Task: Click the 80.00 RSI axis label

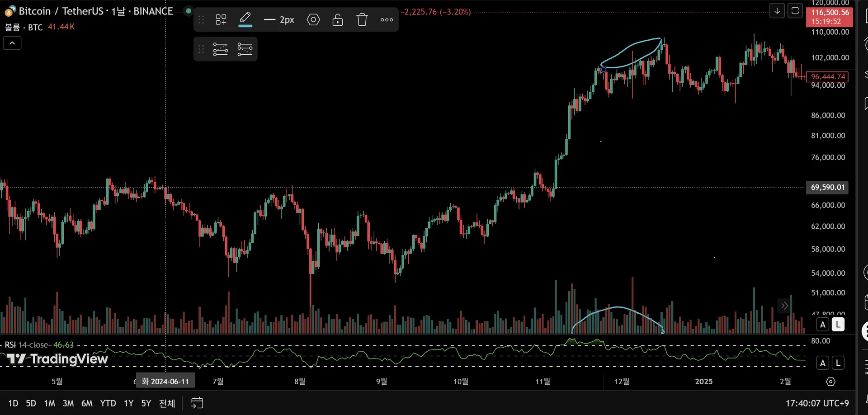Action: pyautogui.click(x=821, y=341)
